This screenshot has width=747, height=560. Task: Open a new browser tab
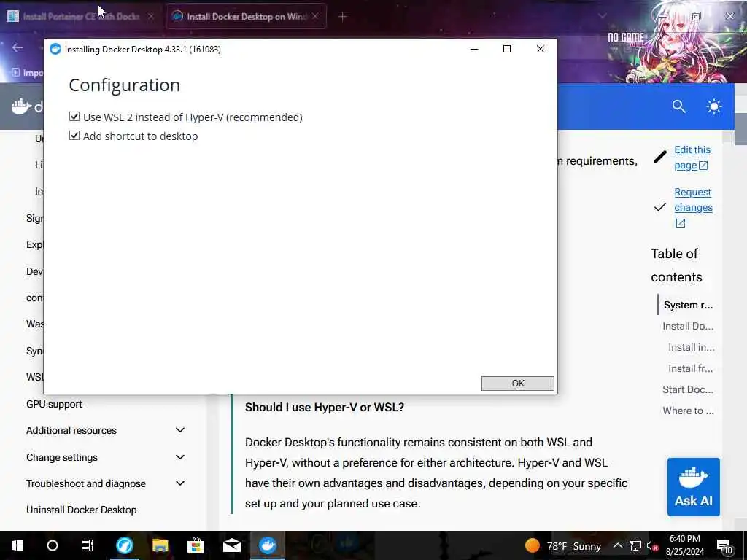343,17
